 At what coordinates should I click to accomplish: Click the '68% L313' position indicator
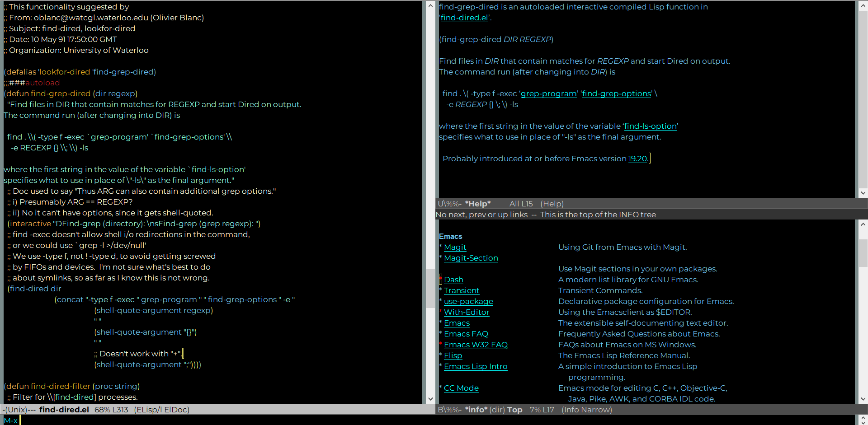click(111, 410)
